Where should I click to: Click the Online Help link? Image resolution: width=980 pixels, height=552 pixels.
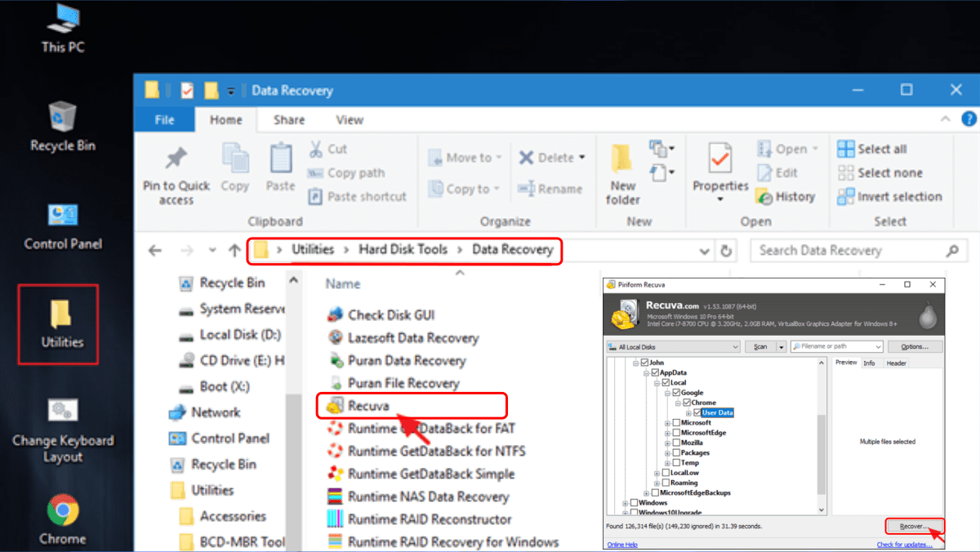click(622, 545)
